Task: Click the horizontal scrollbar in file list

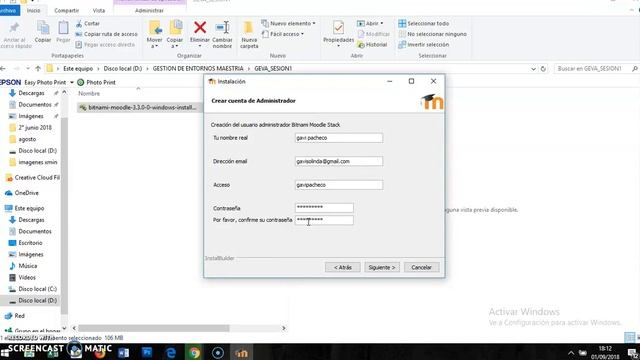Action: tap(154, 328)
